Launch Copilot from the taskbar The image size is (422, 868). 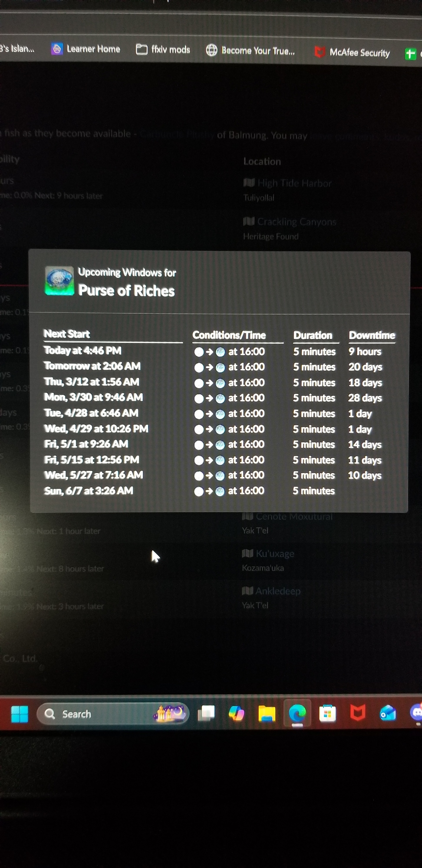pyautogui.click(x=236, y=713)
